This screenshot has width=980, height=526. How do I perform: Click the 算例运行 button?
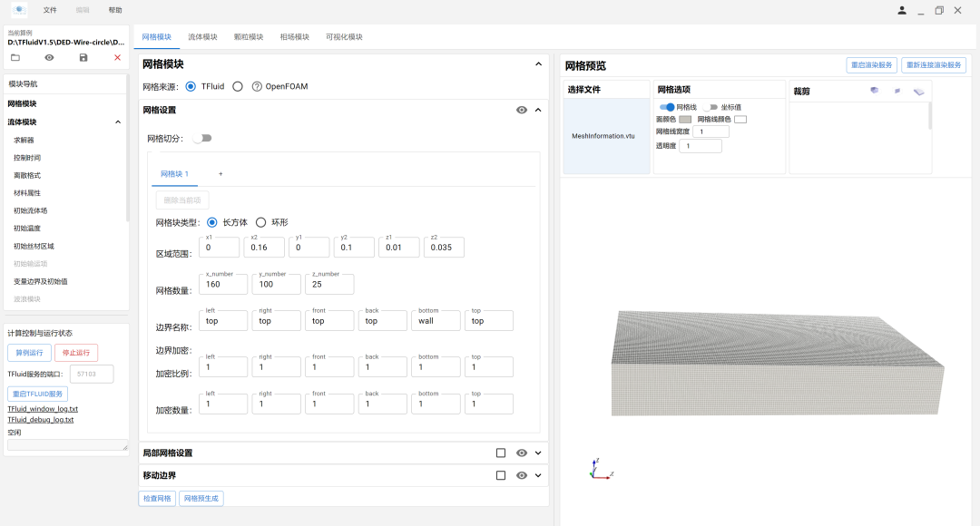pos(29,353)
